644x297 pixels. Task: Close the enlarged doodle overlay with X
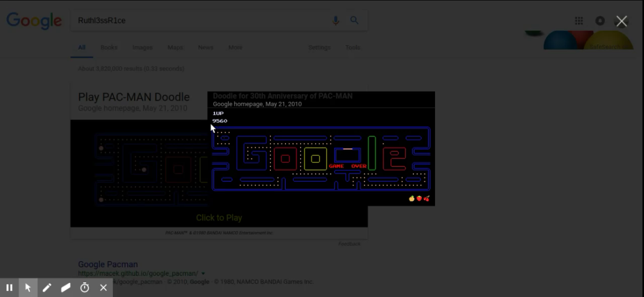621,21
